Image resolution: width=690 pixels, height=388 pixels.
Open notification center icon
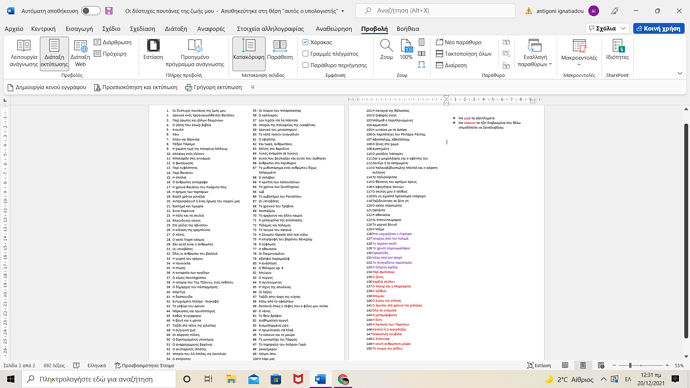coord(675,379)
